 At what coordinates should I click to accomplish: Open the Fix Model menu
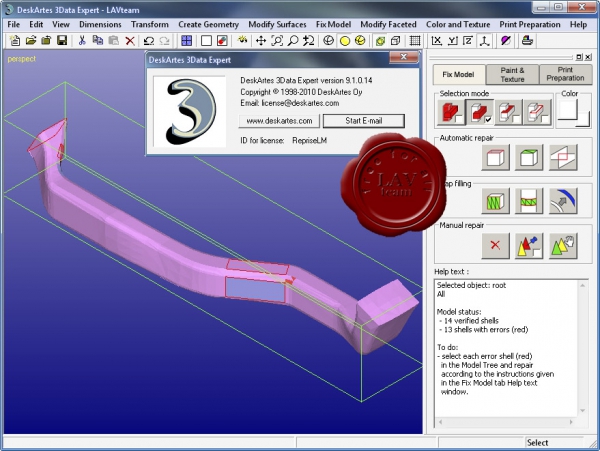coord(333,24)
